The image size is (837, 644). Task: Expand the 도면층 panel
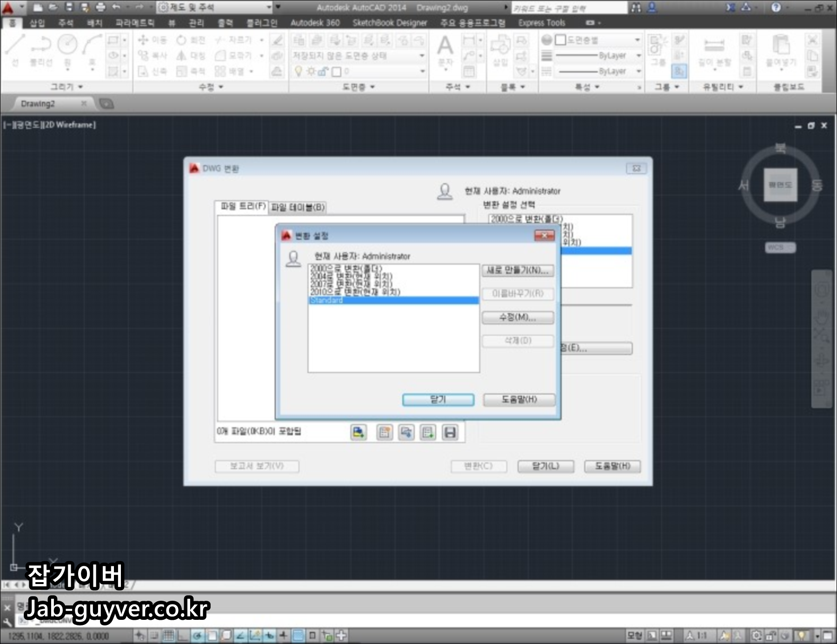tap(359, 86)
